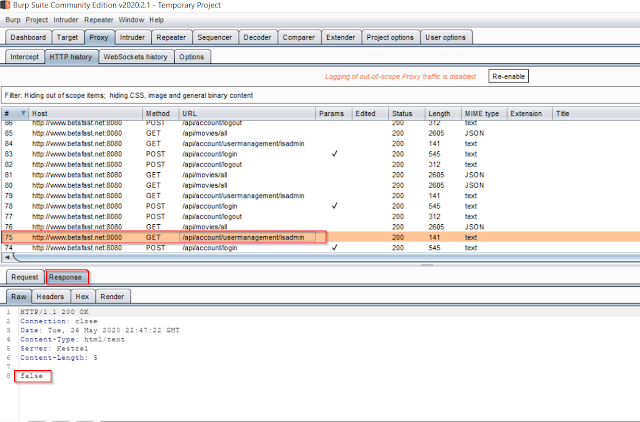This screenshot has width=640, height=422.
Task: Switch to the Dashboard tab
Action: pos(28,37)
